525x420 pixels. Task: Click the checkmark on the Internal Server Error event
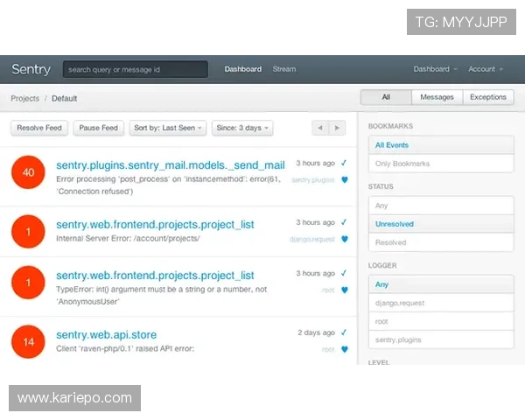pyautogui.click(x=344, y=222)
